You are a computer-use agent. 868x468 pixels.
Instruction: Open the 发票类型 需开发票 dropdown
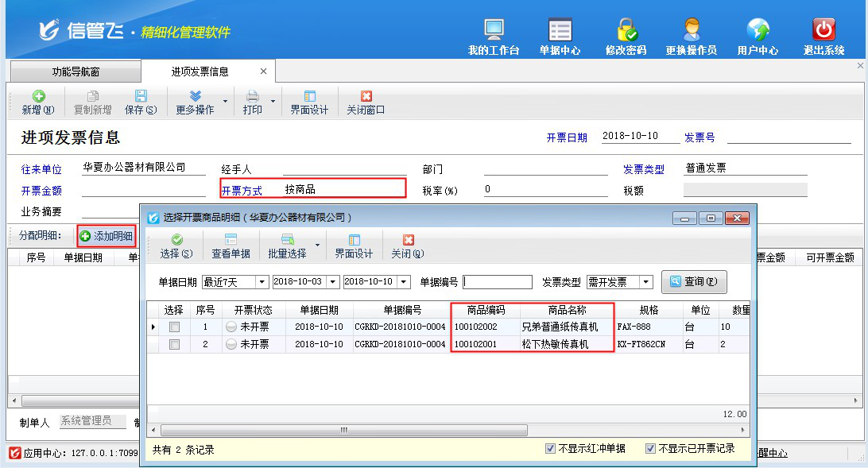pyautogui.click(x=645, y=282)
